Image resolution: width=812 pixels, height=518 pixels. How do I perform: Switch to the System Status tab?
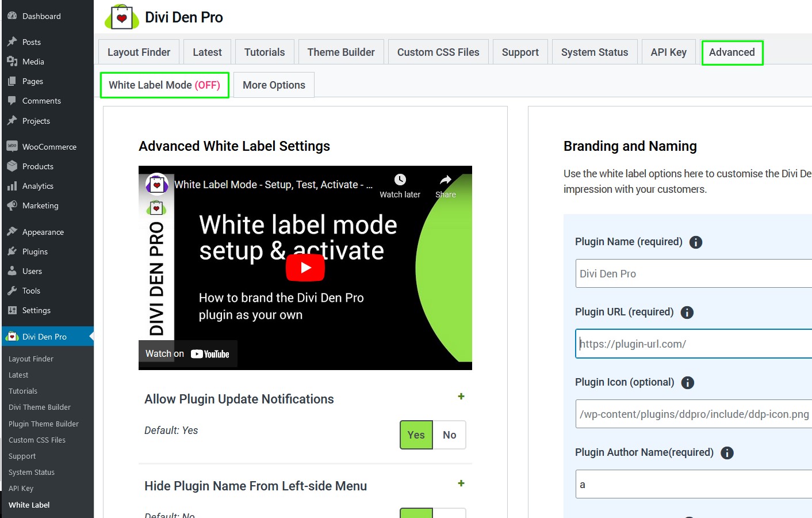[594, 52]
